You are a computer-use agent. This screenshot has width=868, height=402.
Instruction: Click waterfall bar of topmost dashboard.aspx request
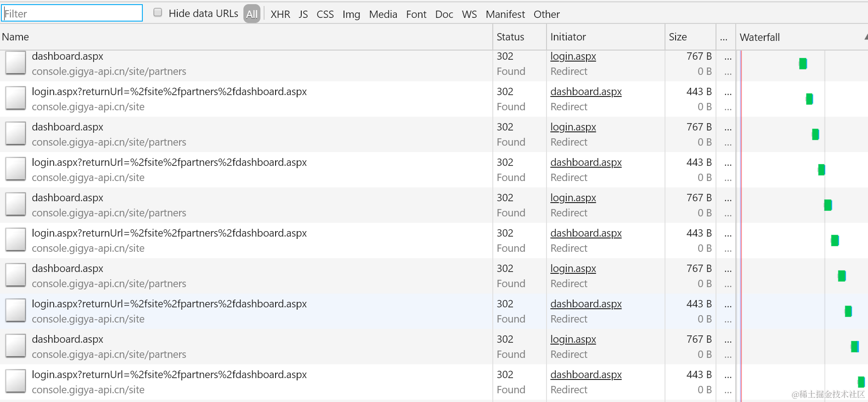click(x=803, y=63)
